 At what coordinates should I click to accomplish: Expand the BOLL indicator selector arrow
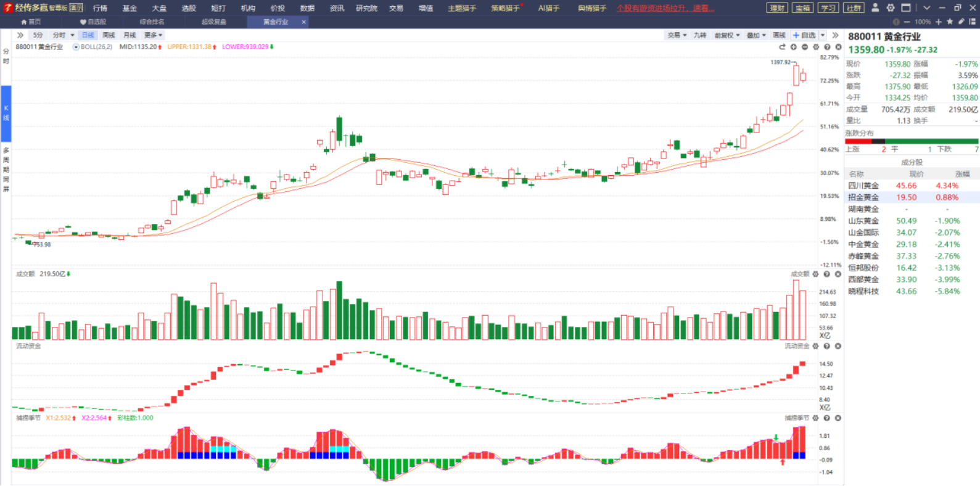click(76, 47)
